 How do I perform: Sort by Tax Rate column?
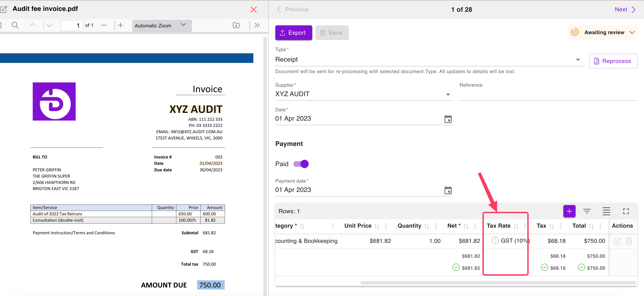[516, 226]
